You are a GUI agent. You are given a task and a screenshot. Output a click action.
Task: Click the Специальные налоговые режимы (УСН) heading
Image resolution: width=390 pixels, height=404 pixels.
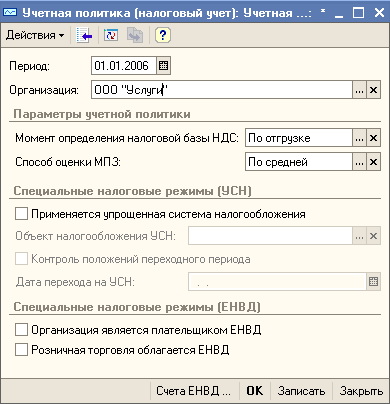(x=132, y=191)
